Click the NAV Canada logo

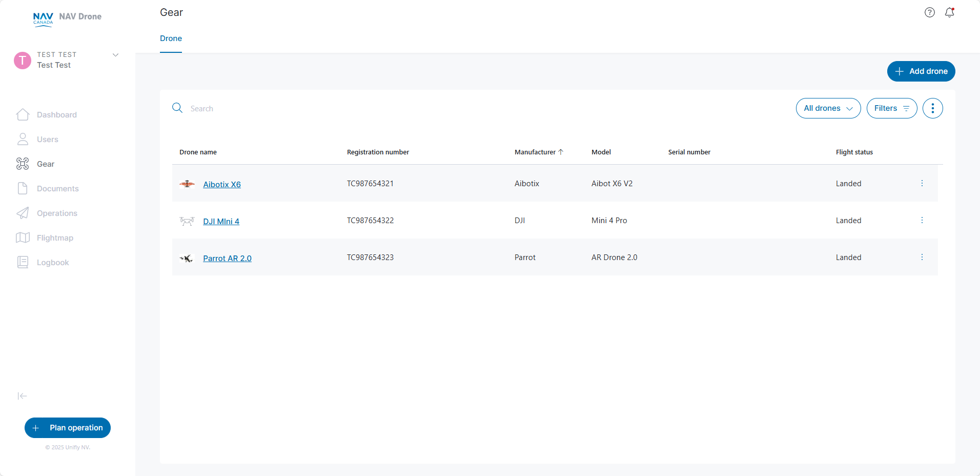[x=43, y=19]
